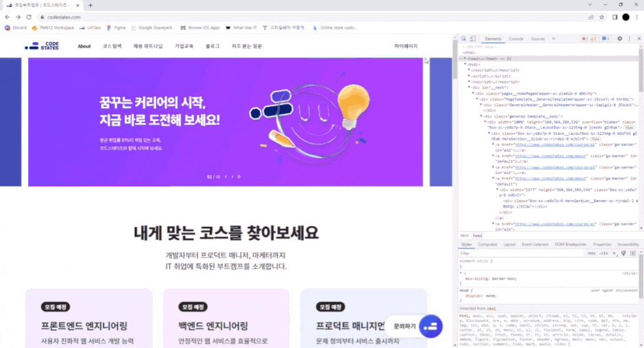Click the Code States logo
This screenshot has height=348, width=644.
(42, 46)
